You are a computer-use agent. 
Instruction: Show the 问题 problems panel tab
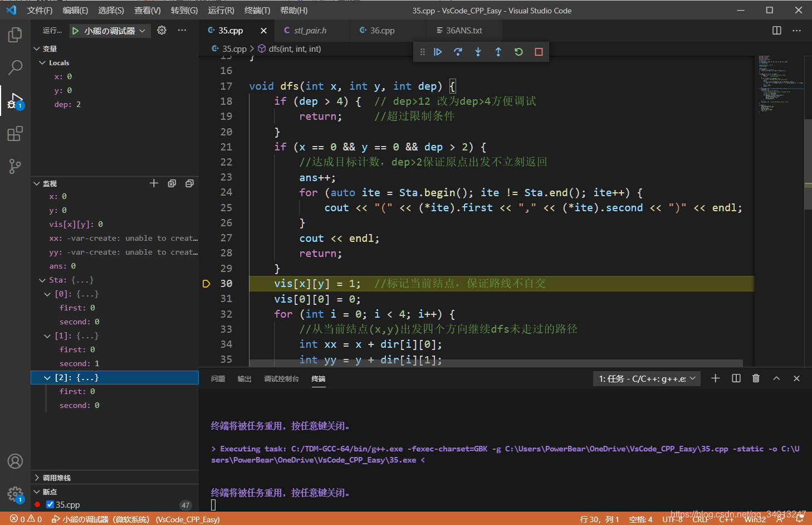pos(218,379)
